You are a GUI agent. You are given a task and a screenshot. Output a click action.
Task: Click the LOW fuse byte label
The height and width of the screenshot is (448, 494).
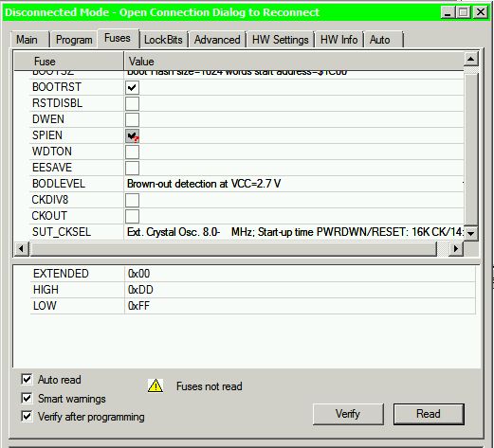(x=45, y=306)
